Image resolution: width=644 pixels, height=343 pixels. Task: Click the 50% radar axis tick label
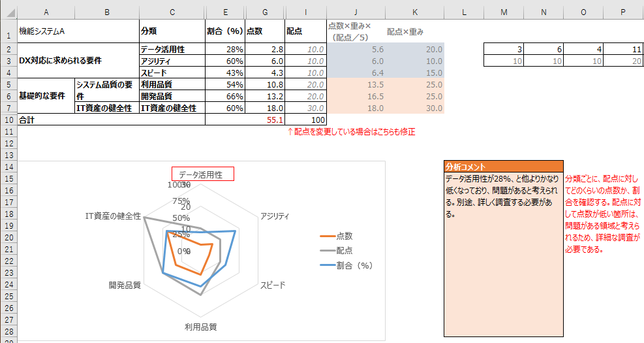point(181,218)
